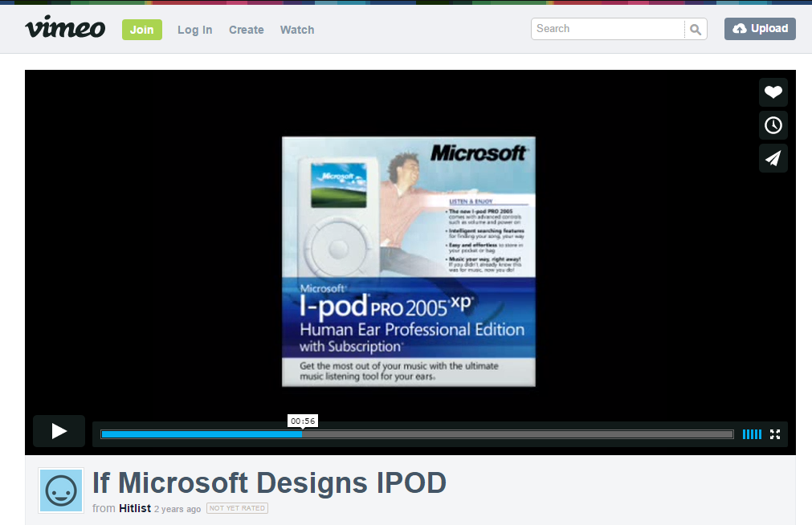
Task: Add video to Watch Later clock icon
Action: (773, 125)
